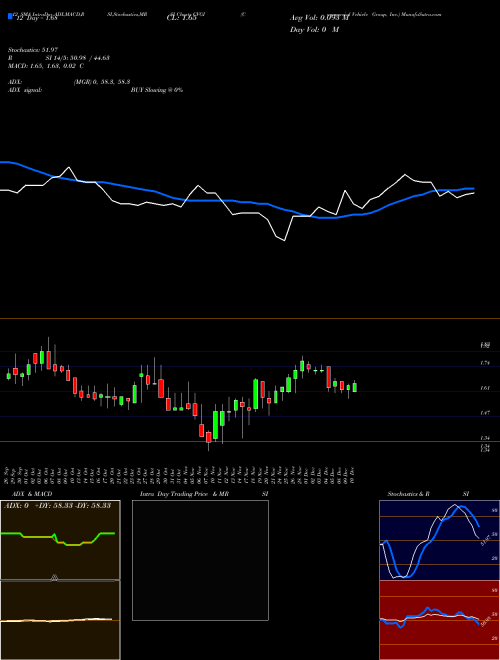
Task: Click the 'Stochastics: 51.97' reading
Action: (31, 50)
